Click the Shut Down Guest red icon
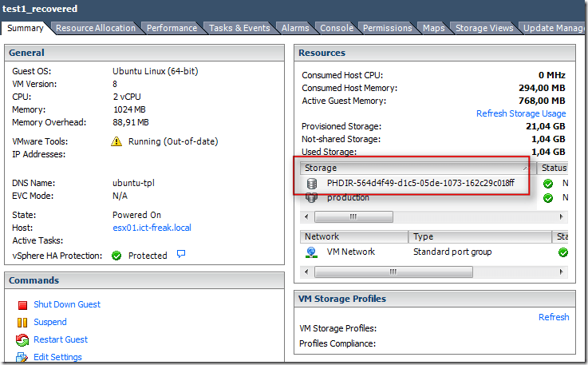Image resolution: width=588 pixels, height=365 pixels. point(22,305)
